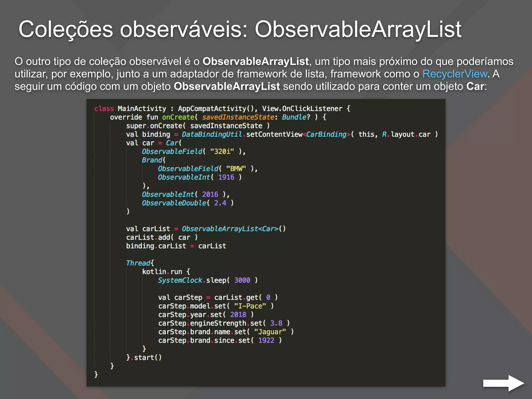The image size is (532, 399).
Task: Click the 'val carStep = carList.get( 0 )' line
Action: (218, 297)
